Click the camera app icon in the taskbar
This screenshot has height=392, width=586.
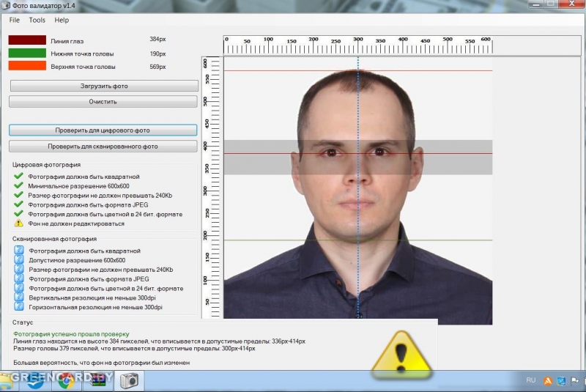coord(129,381)
